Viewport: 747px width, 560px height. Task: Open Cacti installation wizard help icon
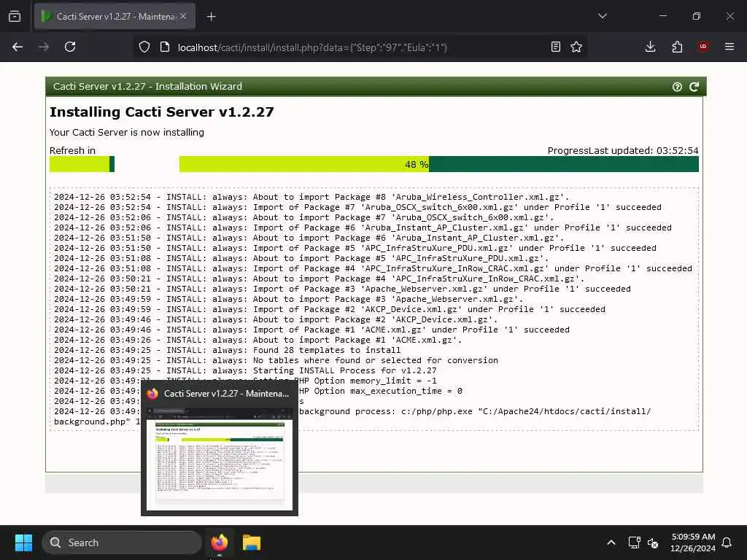pyautogui.click(x=677, y=87)
